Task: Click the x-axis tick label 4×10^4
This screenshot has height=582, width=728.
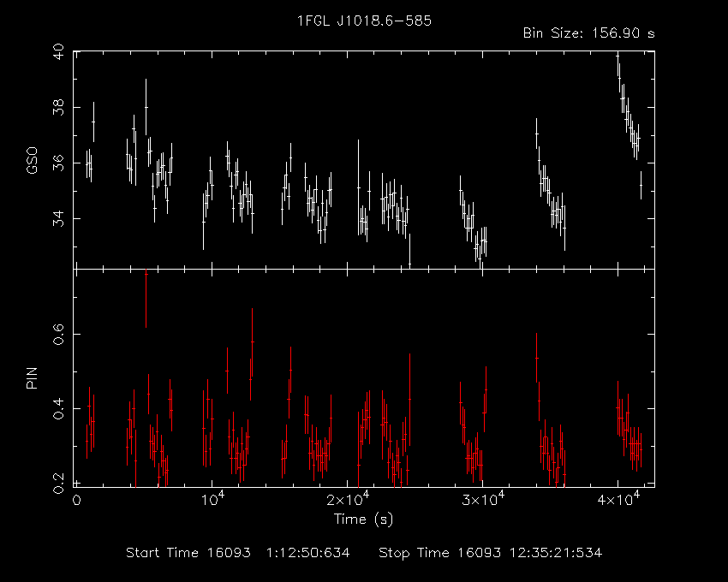Action: [x=618, y=499]
